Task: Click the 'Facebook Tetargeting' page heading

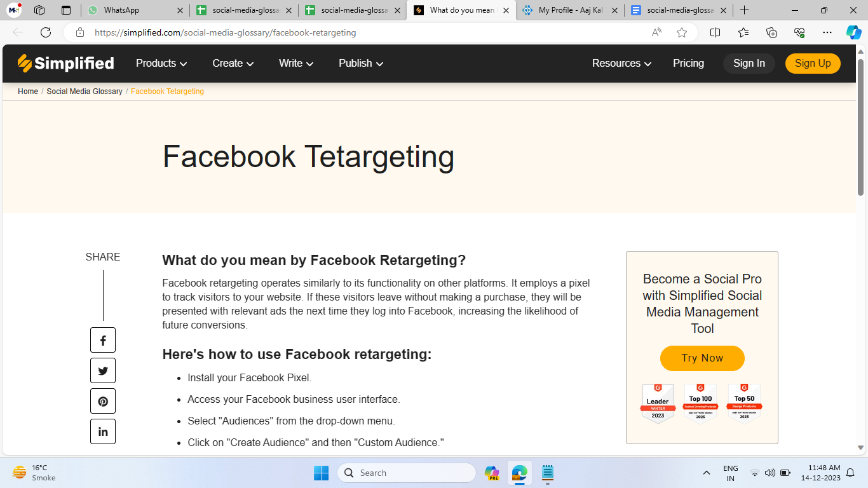Action: click(308, 156)
